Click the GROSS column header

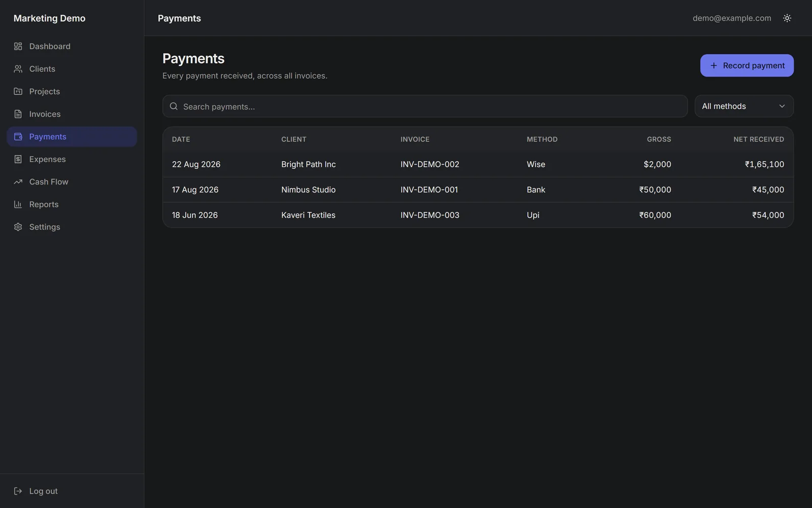[659, 139]
